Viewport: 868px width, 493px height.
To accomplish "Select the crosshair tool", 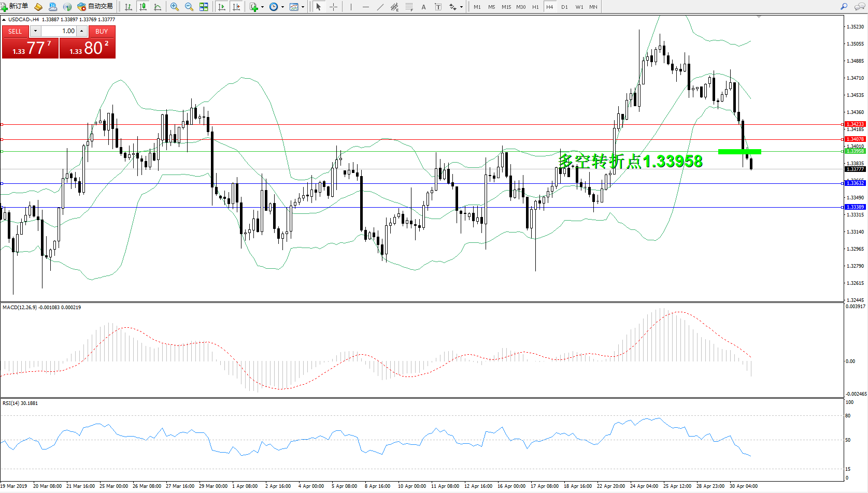I will 333,7.
